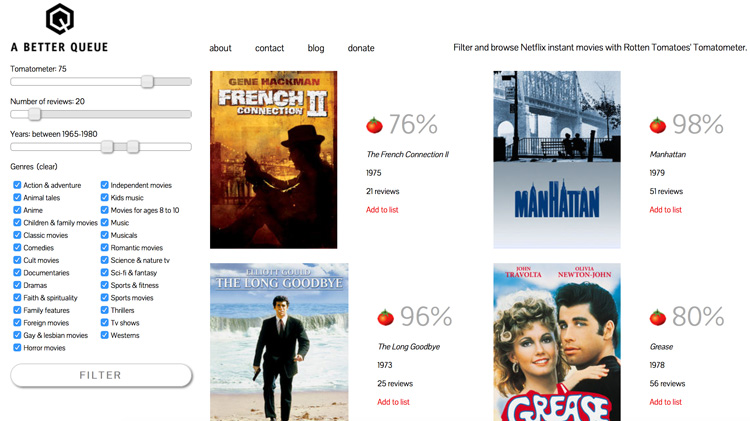The height and width of the screenshot is (421, 750).
Task: Click the FILTER button
Action: tap(101, 375)
